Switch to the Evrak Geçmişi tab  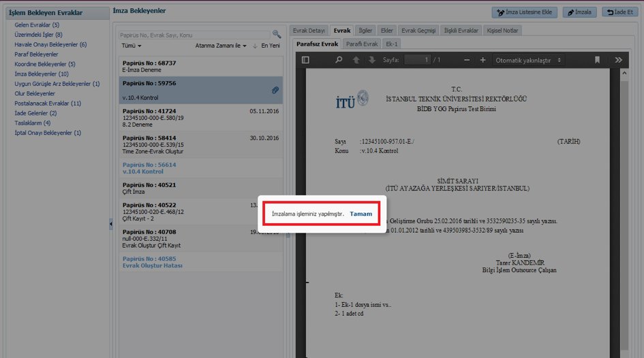[x=418, y=31]
